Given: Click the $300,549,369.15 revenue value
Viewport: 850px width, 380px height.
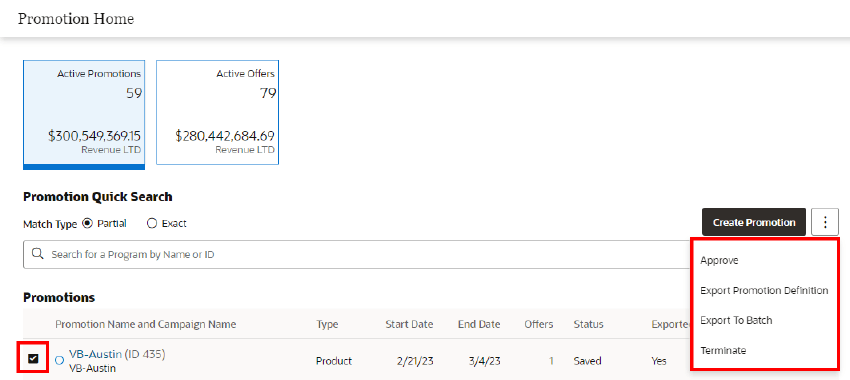Looking at the screenshot, I should (95, 136).
